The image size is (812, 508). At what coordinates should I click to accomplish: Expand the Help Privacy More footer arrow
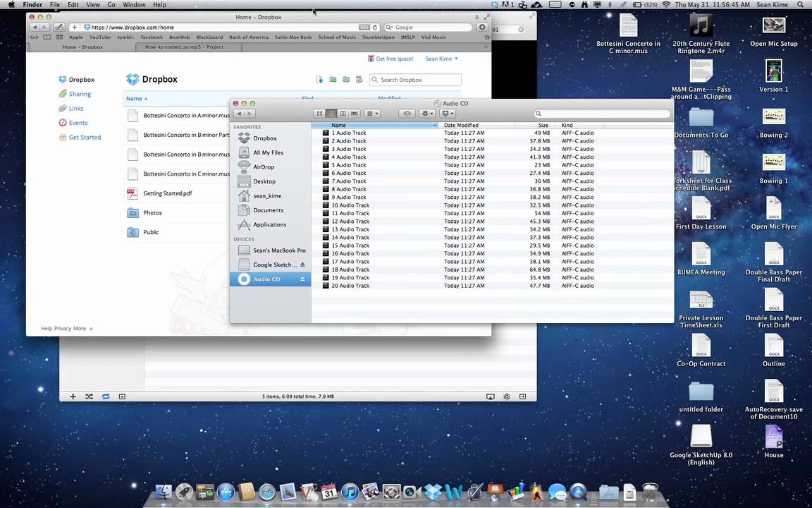point(91,329)
